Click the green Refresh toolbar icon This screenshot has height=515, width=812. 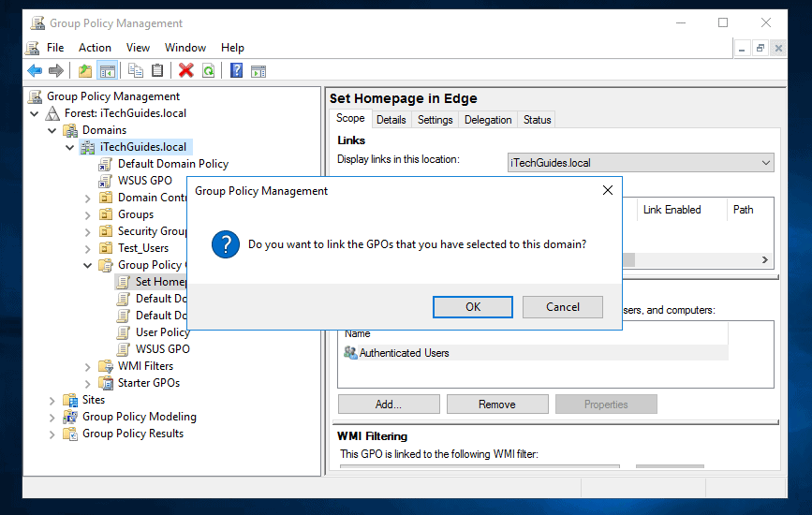point(209,70)
